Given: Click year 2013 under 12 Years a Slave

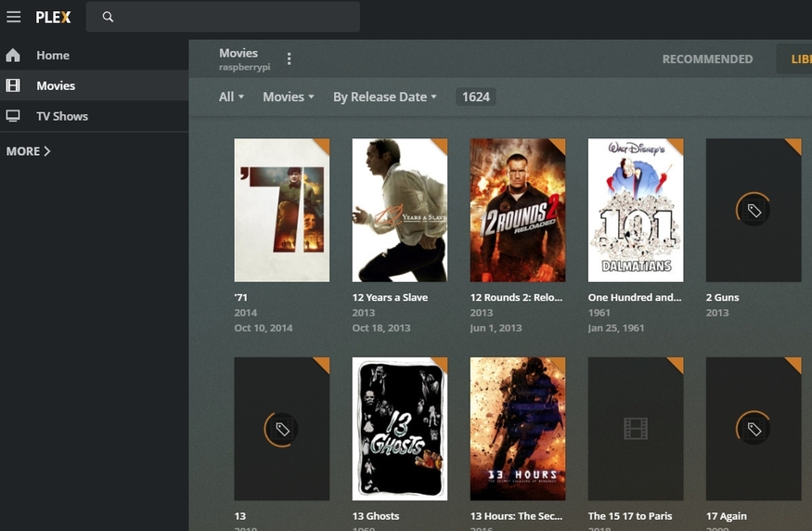Looking at the screenshot, I should coord(364,313).
